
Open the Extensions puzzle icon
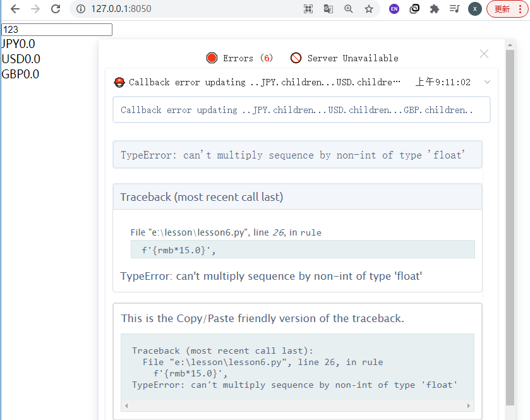coord(435,9)
